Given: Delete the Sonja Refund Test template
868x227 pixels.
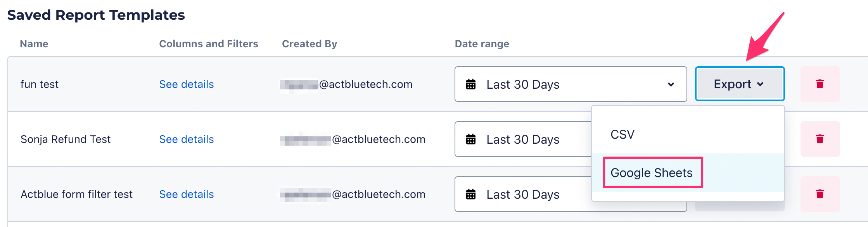Looking at the screenshot, I should [820, 139].
